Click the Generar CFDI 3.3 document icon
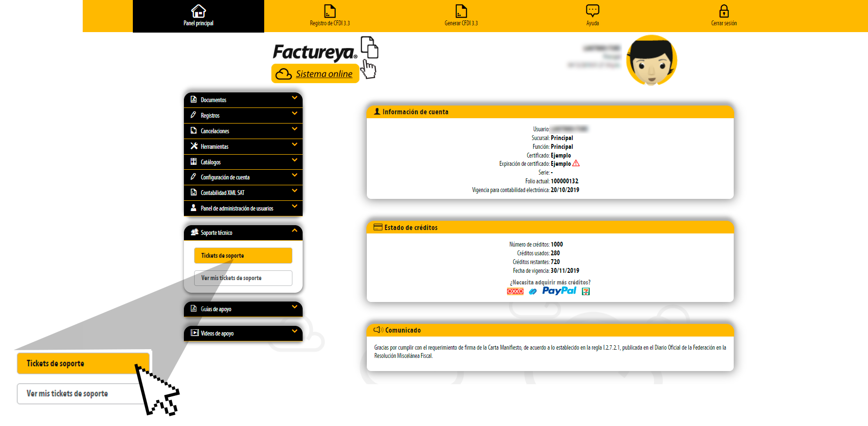This screenshot has width=868, height=426. click(461, 11)
